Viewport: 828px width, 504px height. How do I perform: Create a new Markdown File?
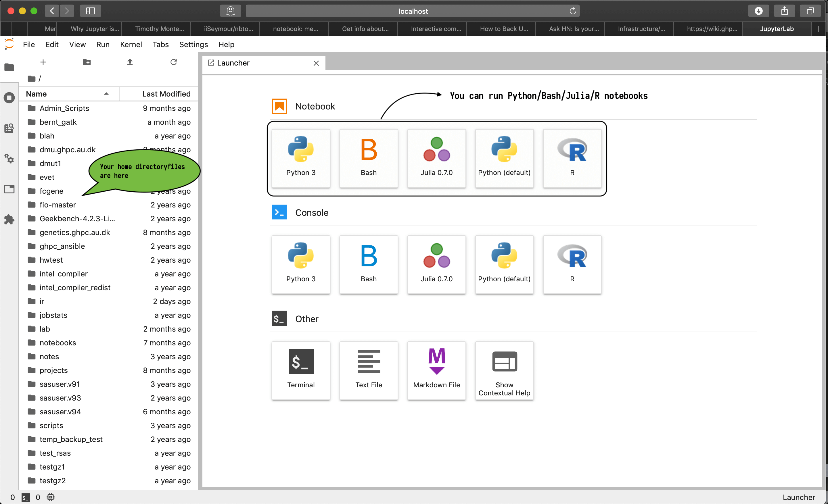coord(436,370)
